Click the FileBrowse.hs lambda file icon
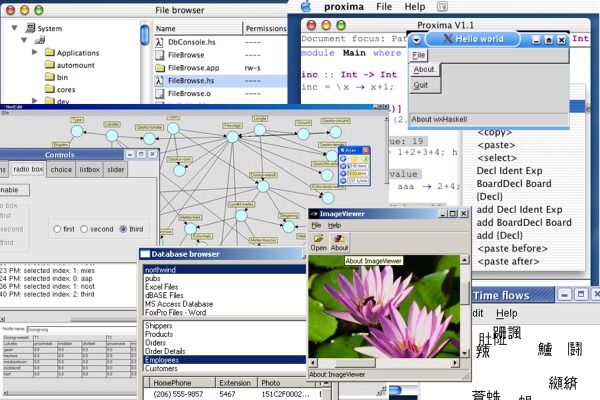This screenshot has width=600, height=400. point(159,80)
